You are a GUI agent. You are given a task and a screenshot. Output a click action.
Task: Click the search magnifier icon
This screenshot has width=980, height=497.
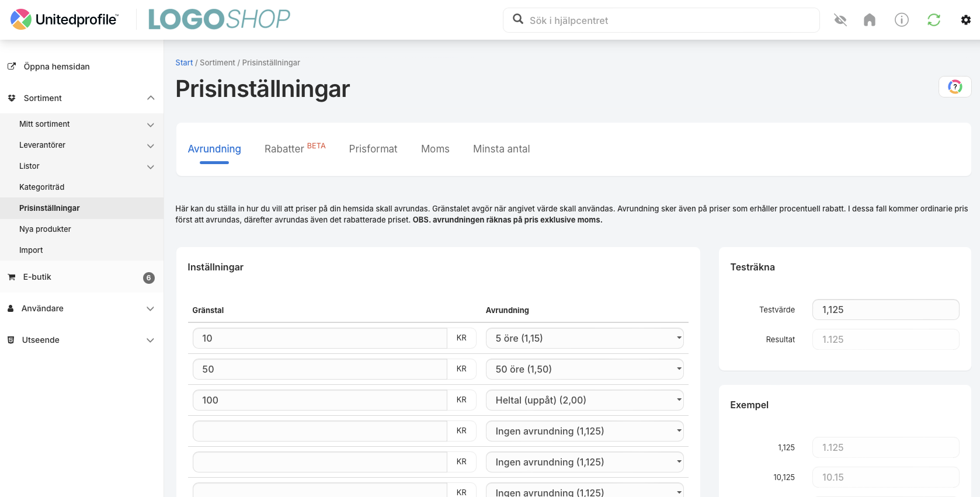pyautogui.click(x=518, y=19)
